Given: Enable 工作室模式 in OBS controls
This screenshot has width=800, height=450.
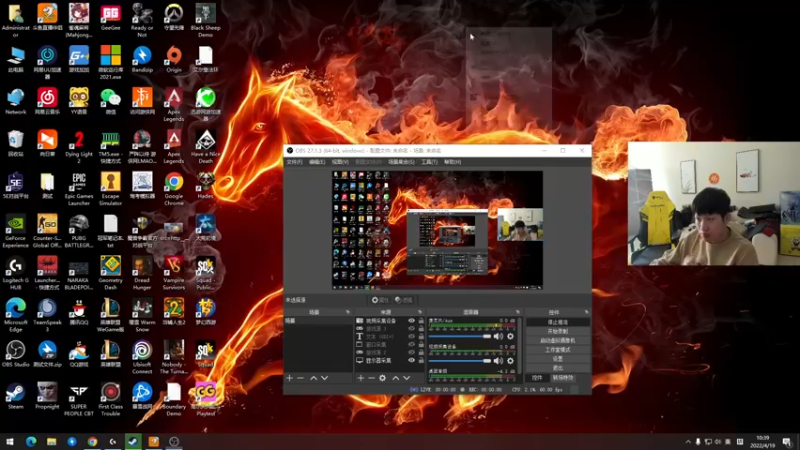Looking at the screenshot, I should 558,350.
